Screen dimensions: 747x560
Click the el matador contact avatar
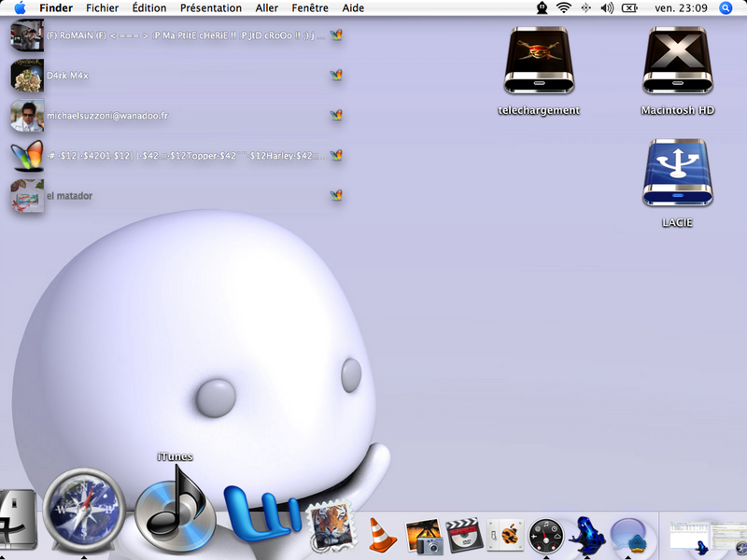[x=27, y=196]
